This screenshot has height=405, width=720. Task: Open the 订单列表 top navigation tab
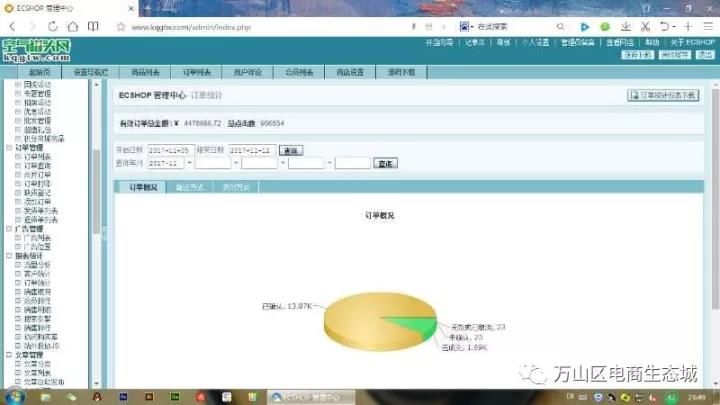[197, 72]
